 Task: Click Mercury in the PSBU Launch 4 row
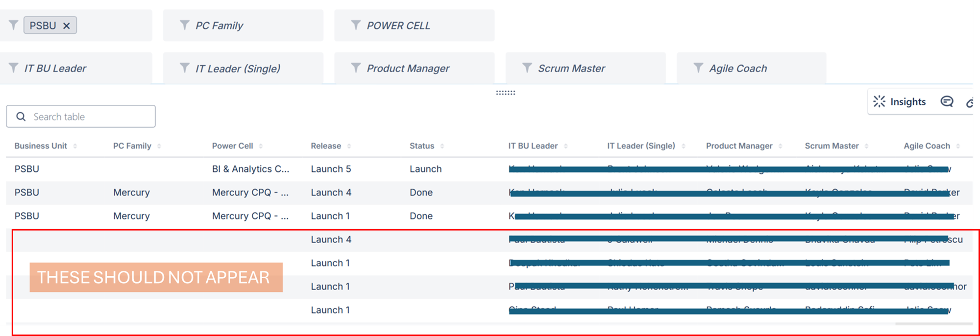point(131,192)
